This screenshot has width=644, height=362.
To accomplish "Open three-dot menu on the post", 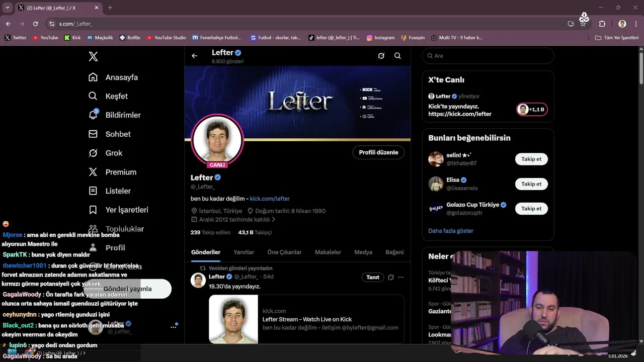I will coord(401,277).
